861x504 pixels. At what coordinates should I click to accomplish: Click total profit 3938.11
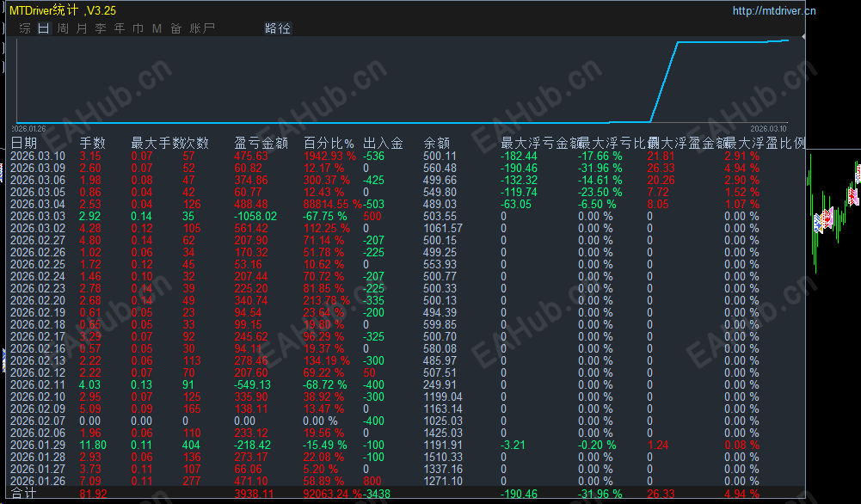click(x=254, y=495)
